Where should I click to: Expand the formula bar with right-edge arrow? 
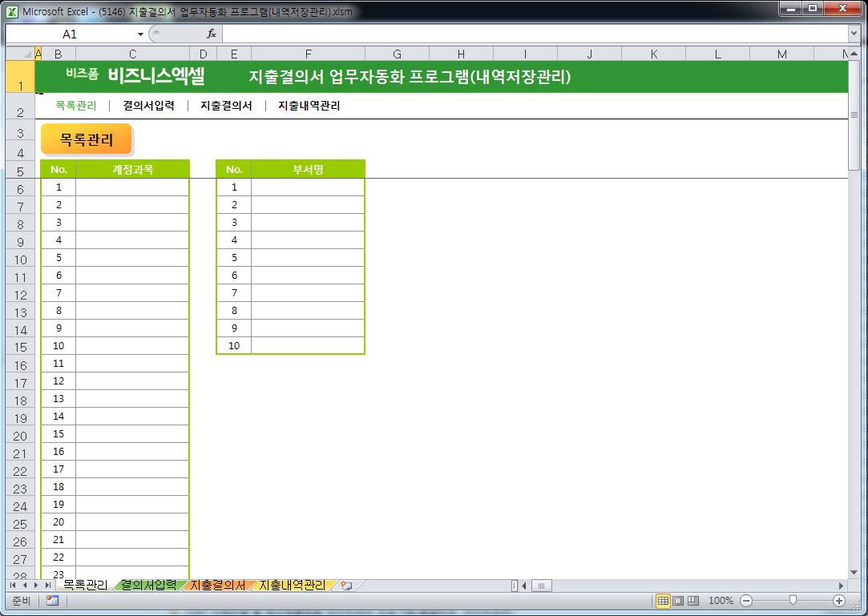pyautogui.click(x=854, y=34)
